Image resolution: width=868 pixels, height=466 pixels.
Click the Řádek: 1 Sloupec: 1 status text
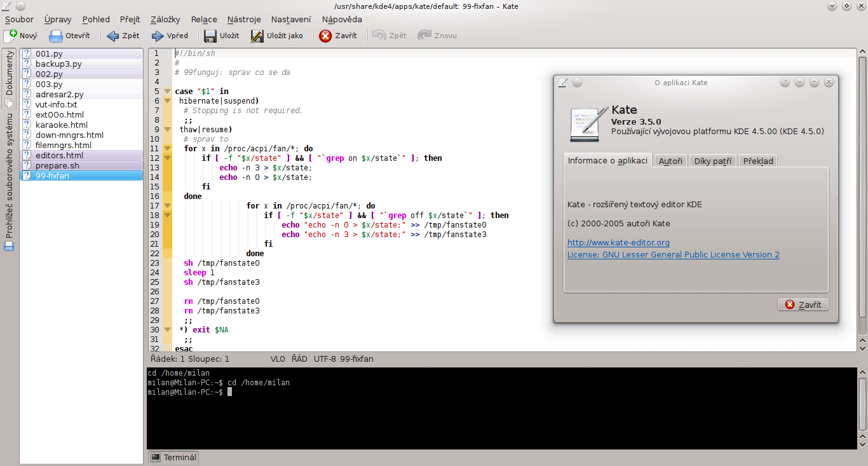point(190,359)
